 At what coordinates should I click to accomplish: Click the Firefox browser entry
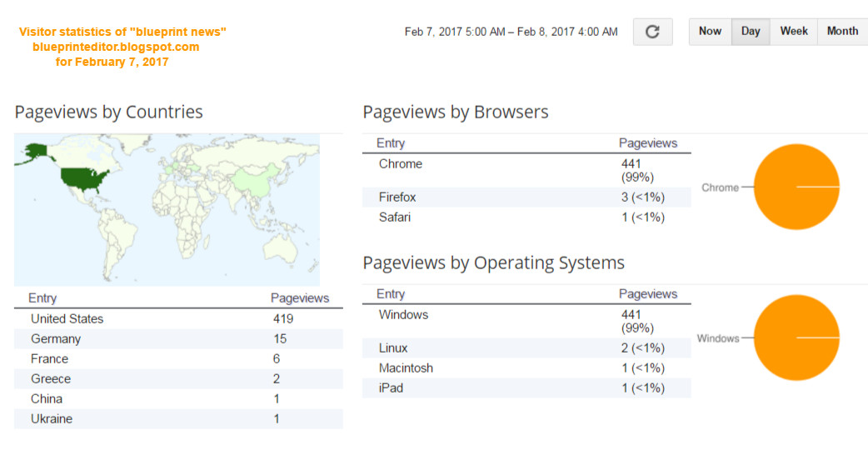pyautogui.click(x=397, y=197)
